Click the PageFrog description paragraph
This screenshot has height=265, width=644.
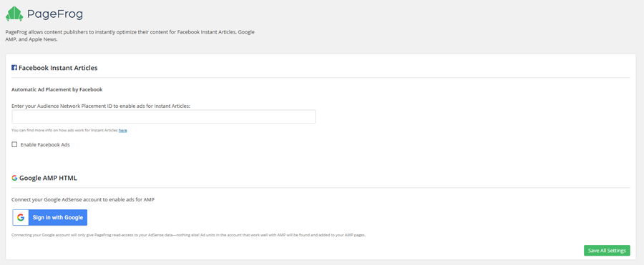[x=131, y=36]
